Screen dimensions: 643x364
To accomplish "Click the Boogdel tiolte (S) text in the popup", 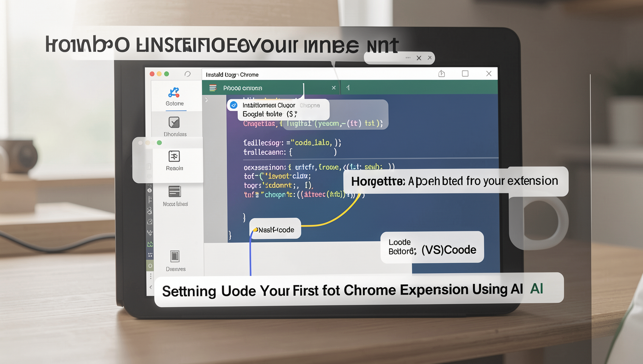I will click(270, 114).
